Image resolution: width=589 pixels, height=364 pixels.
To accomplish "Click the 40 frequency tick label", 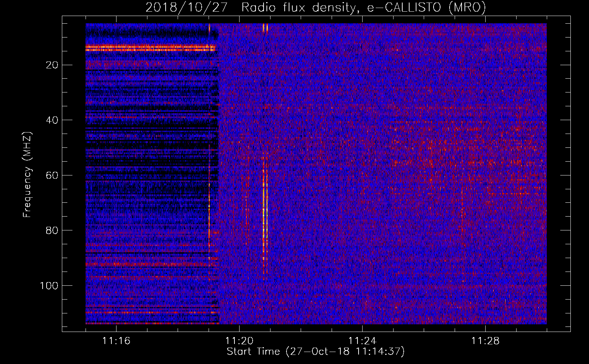I will point(52,120).
